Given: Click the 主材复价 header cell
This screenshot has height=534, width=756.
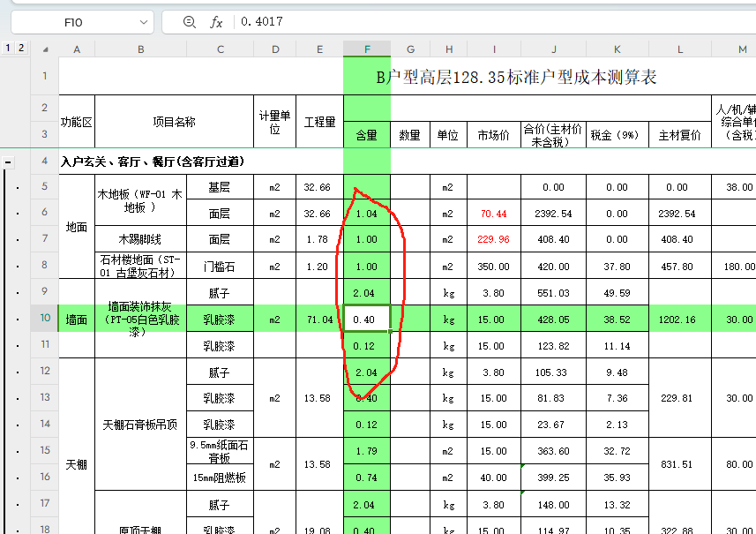Looking at the screenshot, I should [x=680, y=135].
